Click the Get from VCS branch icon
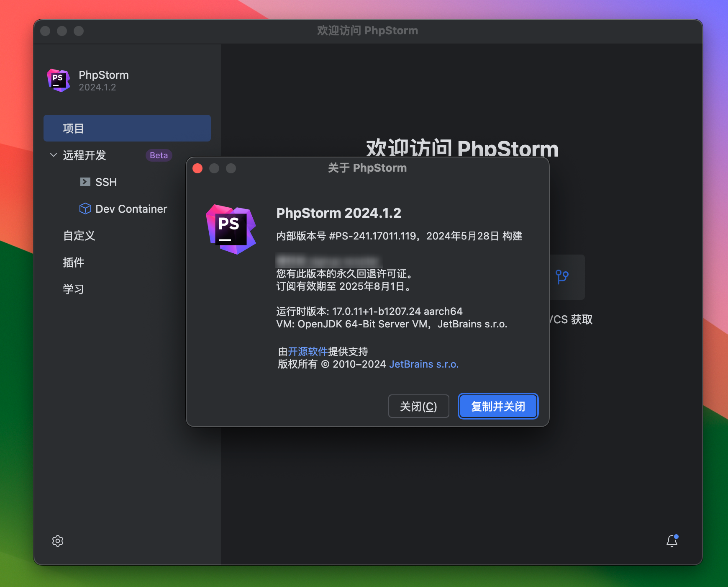 [563, 277]
